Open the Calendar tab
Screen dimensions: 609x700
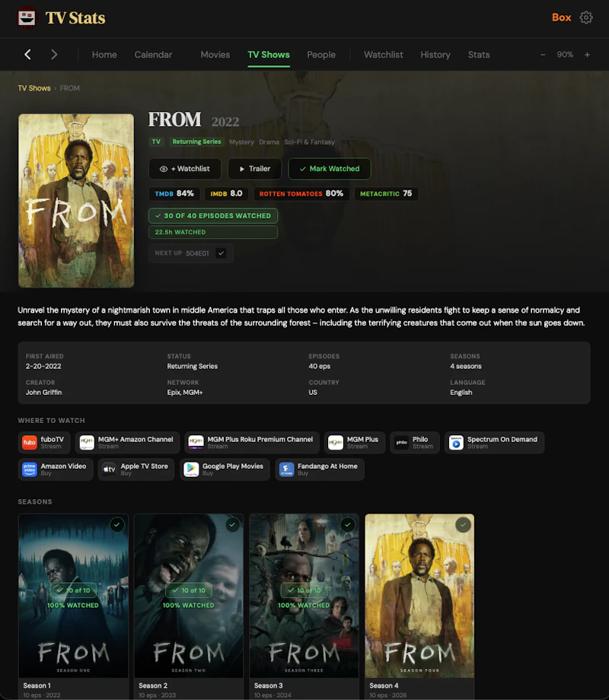click(153, 55)
